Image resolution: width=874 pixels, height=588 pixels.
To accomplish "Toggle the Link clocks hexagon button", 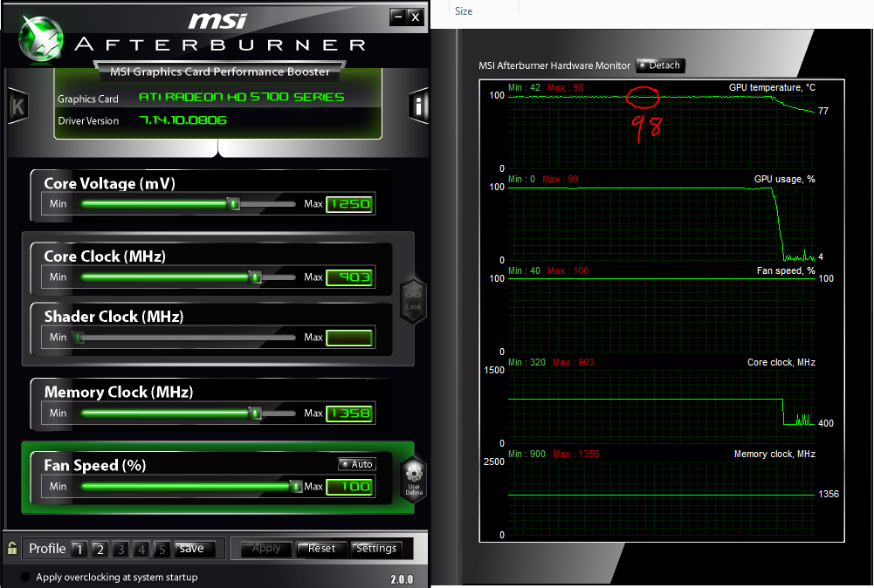I will click(413, 299).
